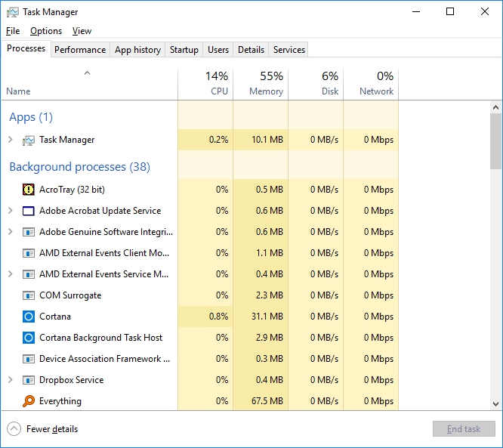Select the Dropbox Service name
This screenshot has height=448, width=503.
click(71, 380)
